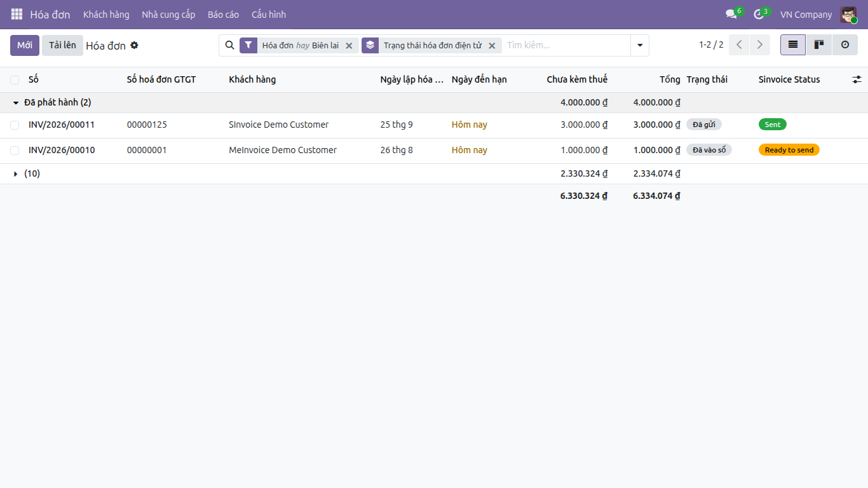
Task: Remove the Trạng thái hóa đơn điện tử grouping
Action: coord(492,46)
